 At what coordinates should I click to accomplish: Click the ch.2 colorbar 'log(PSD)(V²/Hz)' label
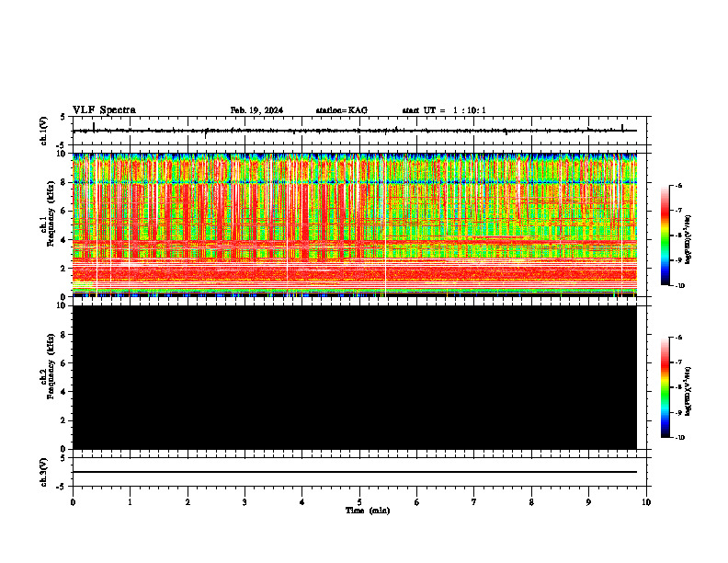tap(688, 392)
